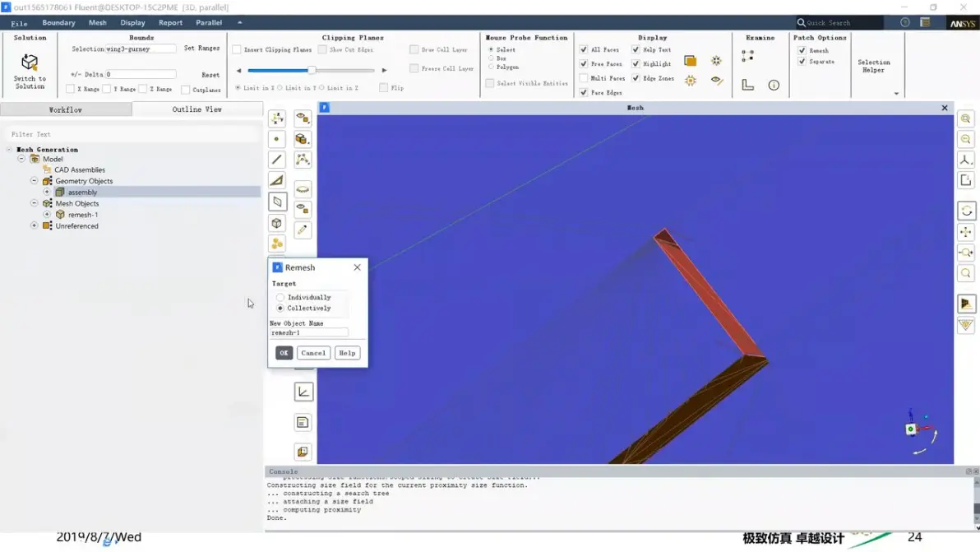Collapse the Mesh Objects node
Screen dimensions: 980x552
[x=35, y=203]
